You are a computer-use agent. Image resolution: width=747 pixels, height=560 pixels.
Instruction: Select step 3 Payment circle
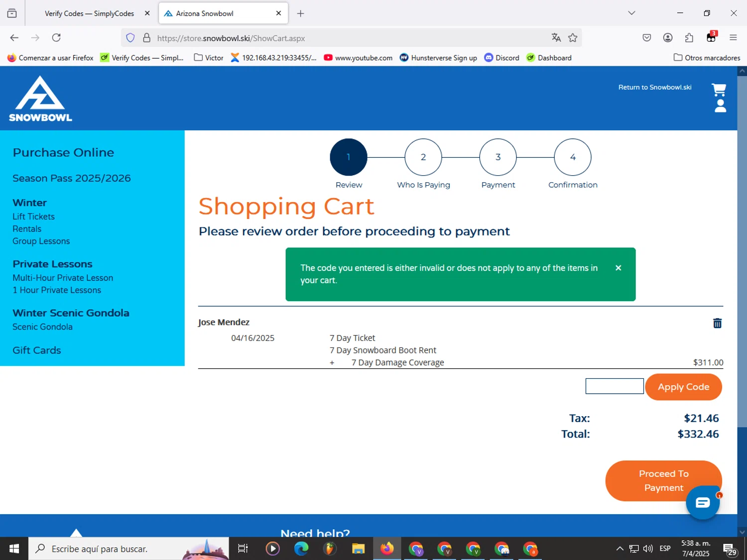pos(498,157)
